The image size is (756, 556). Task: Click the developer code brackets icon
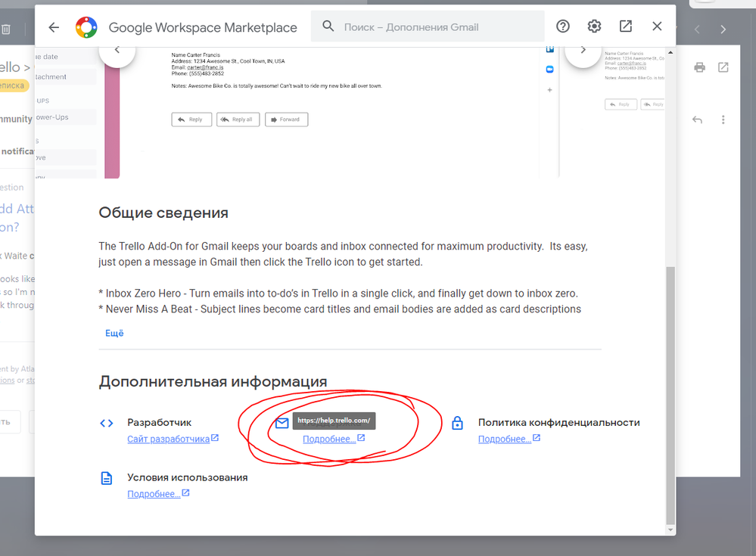[x=107, y=423]
